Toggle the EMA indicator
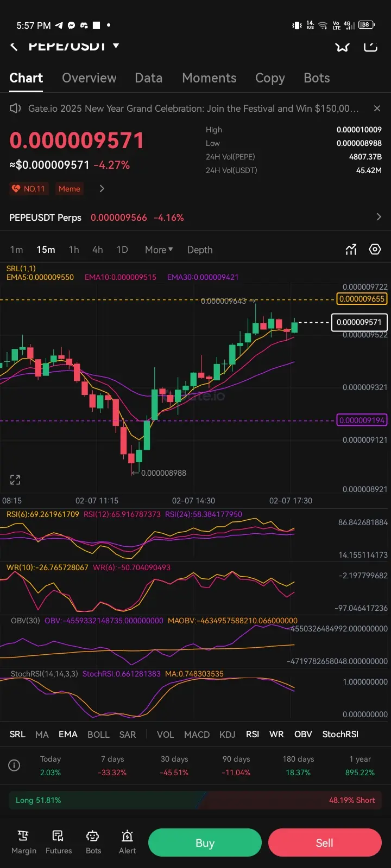 pos(68,734)
